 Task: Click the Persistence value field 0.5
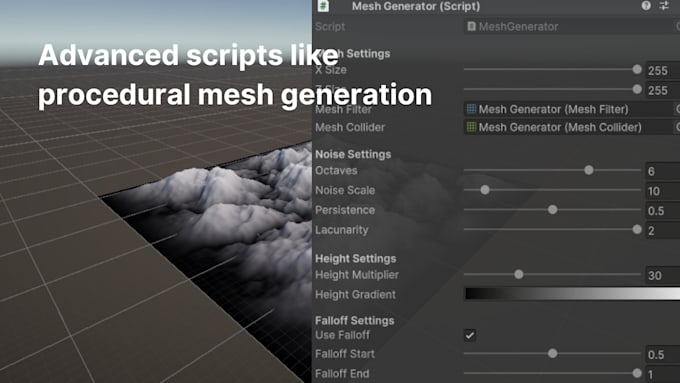pyautogui.click(x=663, y=211)
